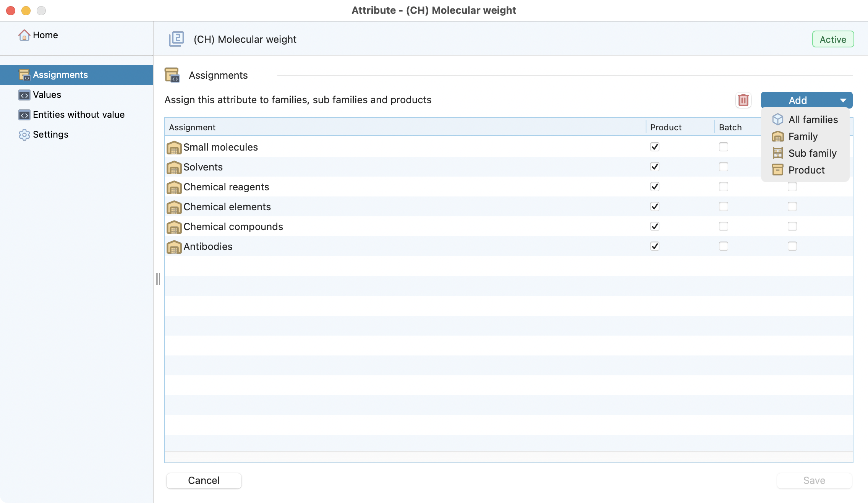Click the sidebar splitter handle
Image resolution: width=868 pixels, height=503 pixels.
158,279
